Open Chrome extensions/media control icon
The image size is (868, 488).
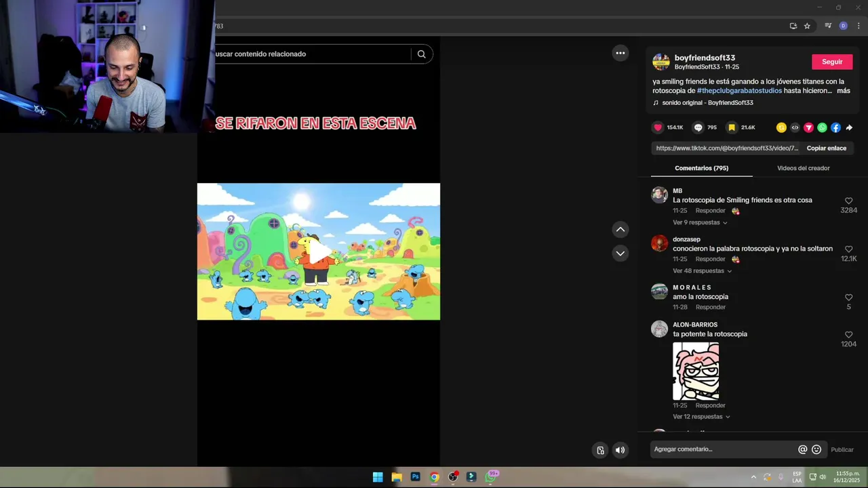point(828,26)
